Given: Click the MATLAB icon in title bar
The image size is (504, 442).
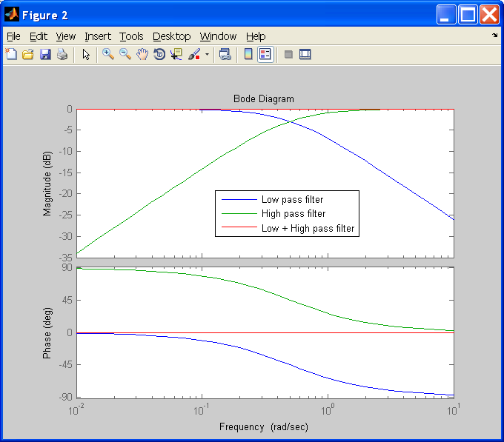Looking at the screenshot, I should pyautogui.click(x=12, y=15).
